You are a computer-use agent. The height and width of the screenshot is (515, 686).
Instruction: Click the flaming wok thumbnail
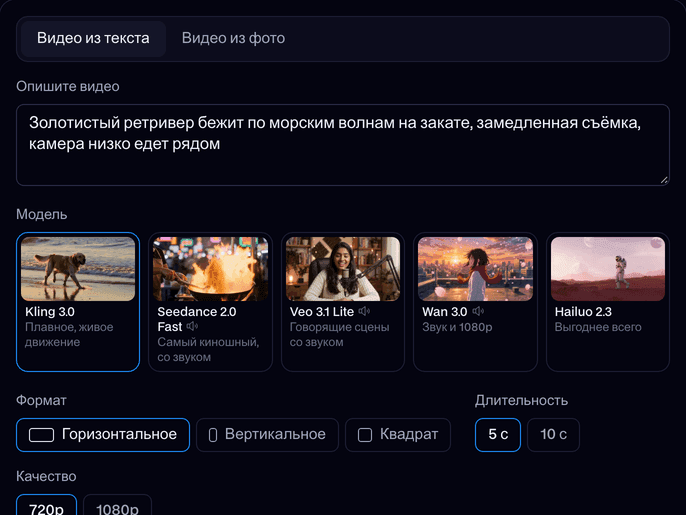210,269
